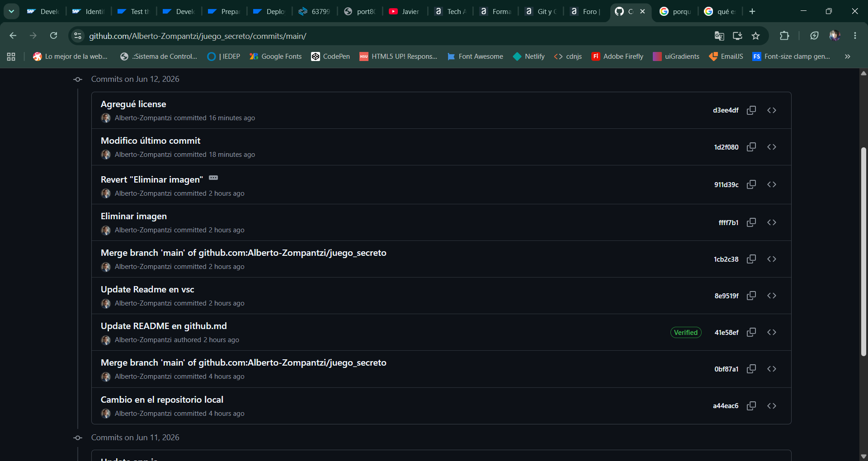Switch to the "Javier" YouTube tab

[405, 11]
